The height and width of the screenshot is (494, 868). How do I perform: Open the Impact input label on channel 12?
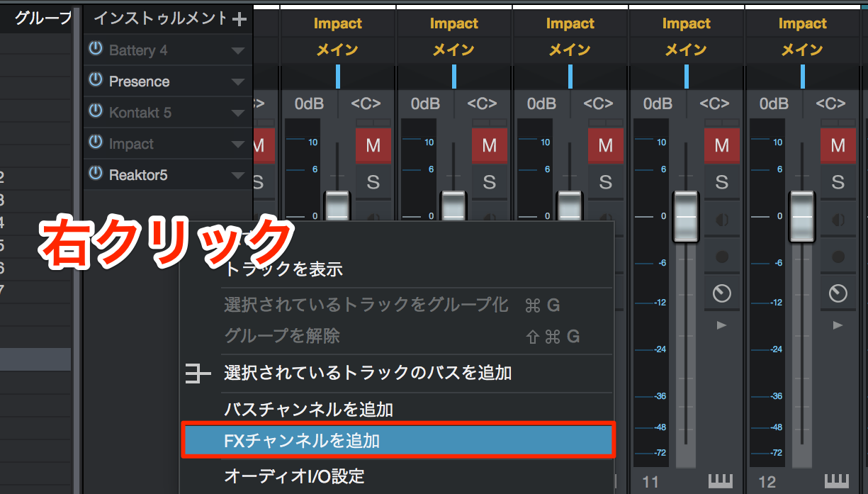click(802, 23)
